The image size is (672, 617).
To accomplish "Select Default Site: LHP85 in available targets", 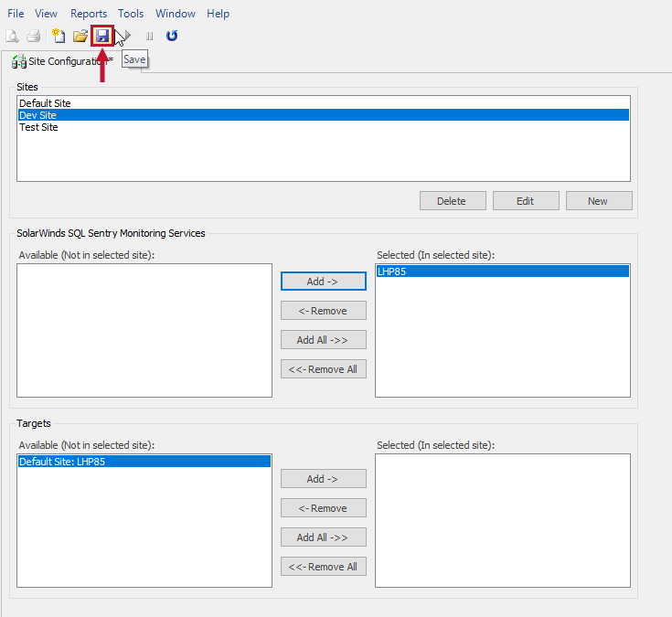I will [x=144, y=462].
